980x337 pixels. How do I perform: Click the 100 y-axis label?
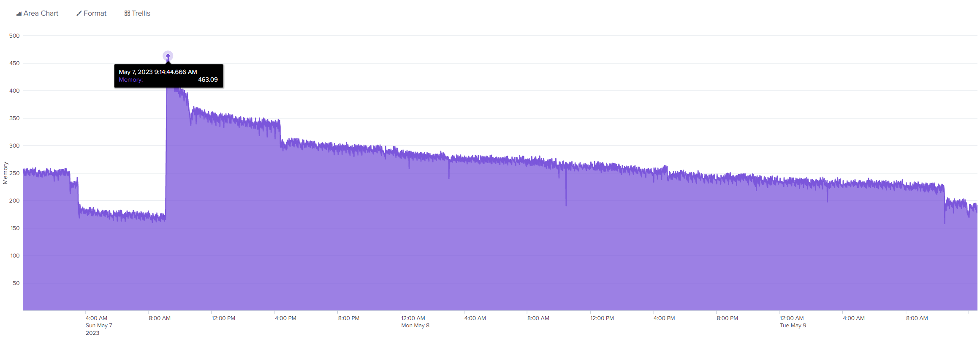tap(15, 255)
